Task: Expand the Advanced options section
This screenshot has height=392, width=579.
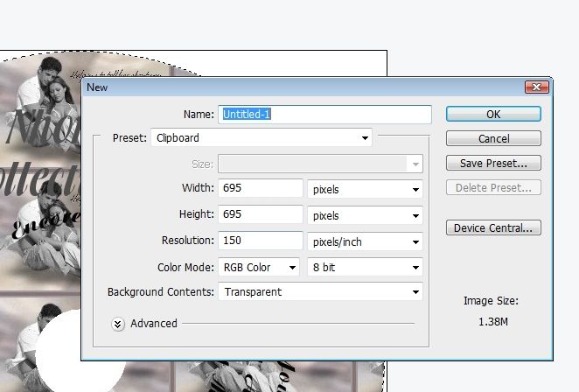Action: (x=118, y=324)
